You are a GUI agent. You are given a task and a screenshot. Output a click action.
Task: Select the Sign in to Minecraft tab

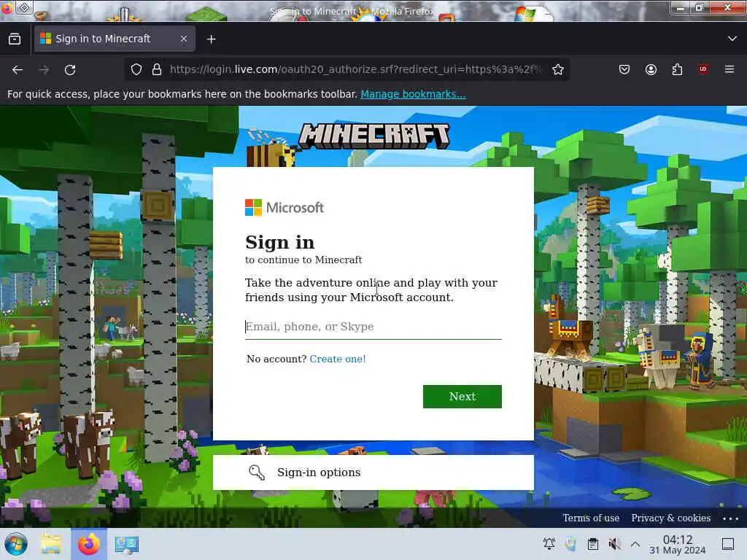pyautogui.click(x=115, y=39)
